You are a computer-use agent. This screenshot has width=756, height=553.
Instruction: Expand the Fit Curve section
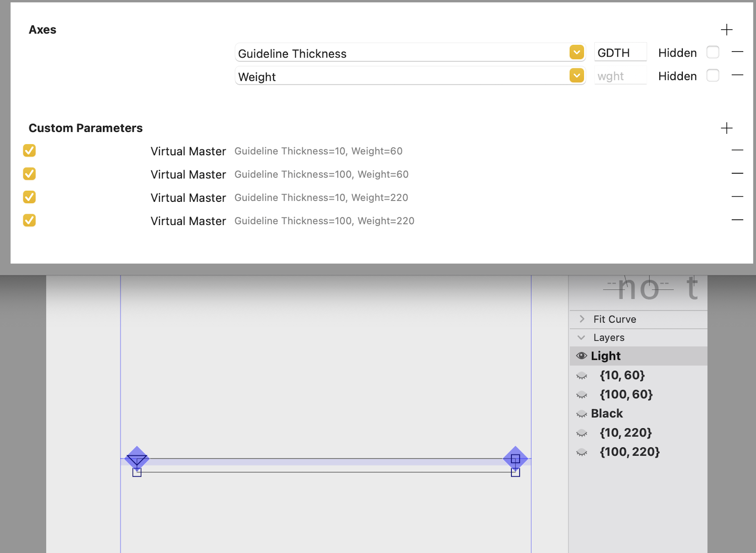[x=582, y=319]
